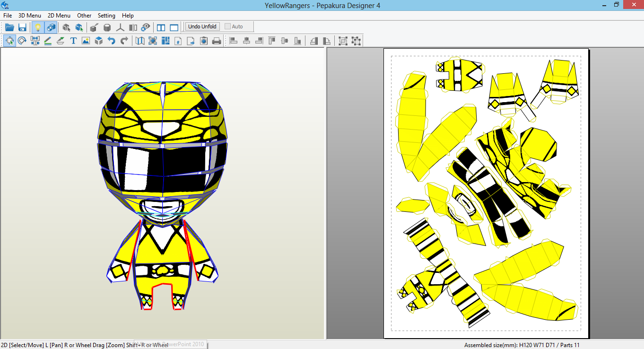Screen dimensions: 644x349
Task: Click the Align Left parts icon
Action: coord(233,40)
